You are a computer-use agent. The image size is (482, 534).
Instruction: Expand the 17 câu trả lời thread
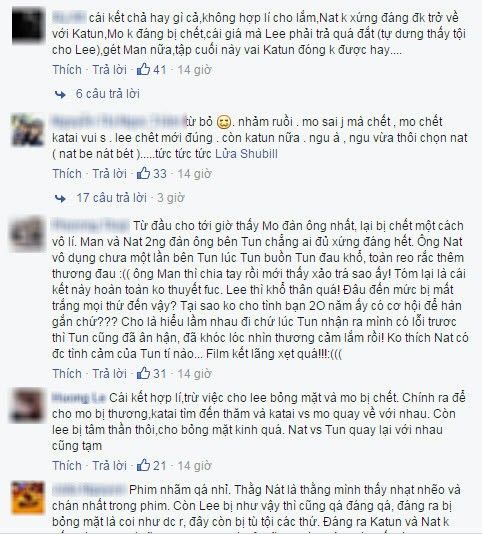111,198
